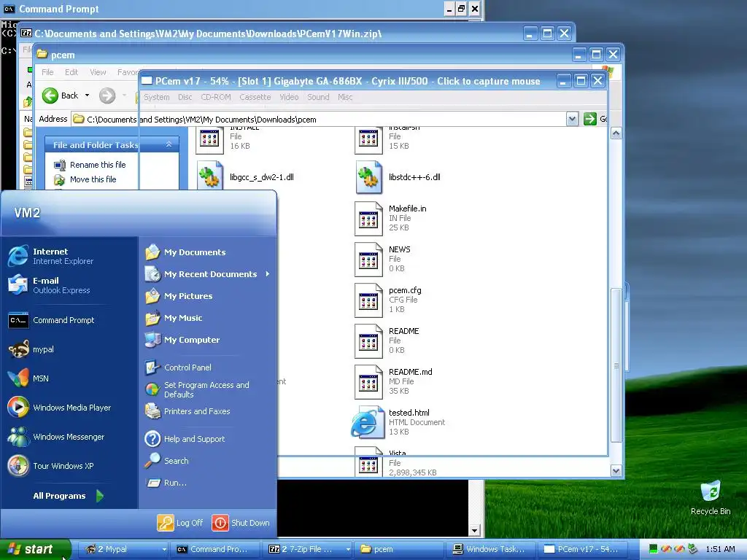Click the Command Prompt scroll-down arrow
This screenshot has width=747, height=560.
tap(474, 530)
